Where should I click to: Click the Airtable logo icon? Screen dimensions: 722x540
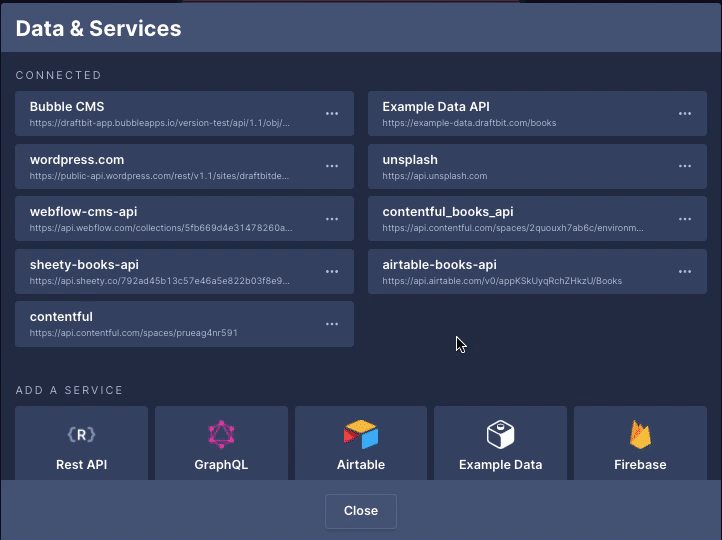coord(361,434)
